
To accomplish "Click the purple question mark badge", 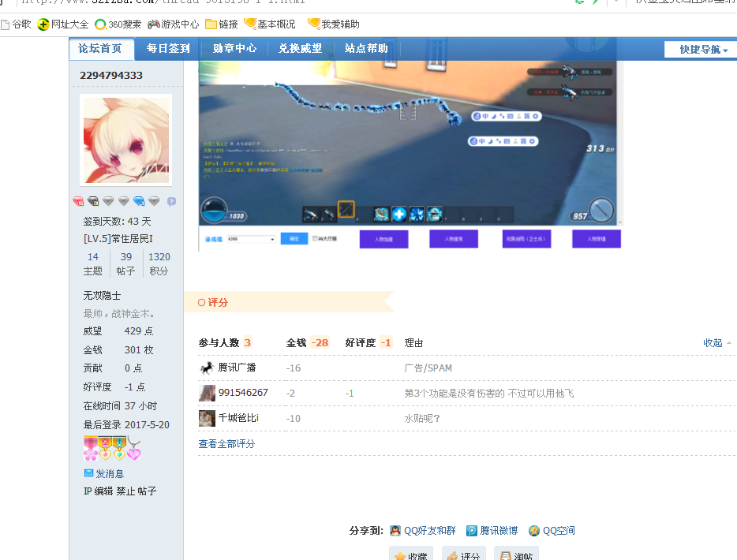I will tap(171, 202).
